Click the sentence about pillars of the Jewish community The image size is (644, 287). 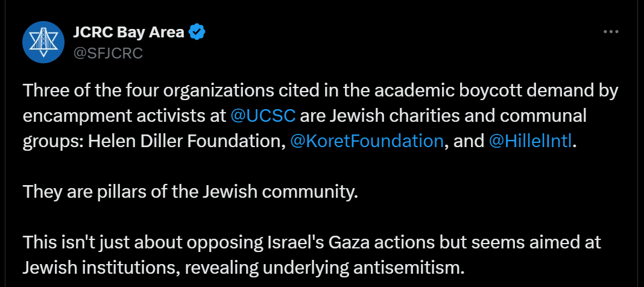coord(190,192)
